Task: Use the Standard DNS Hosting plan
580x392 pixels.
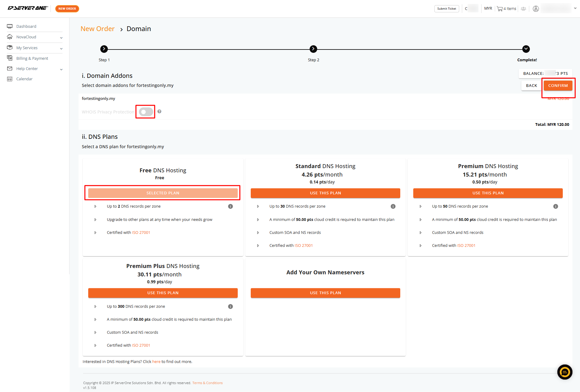Action: click(325, 193)
